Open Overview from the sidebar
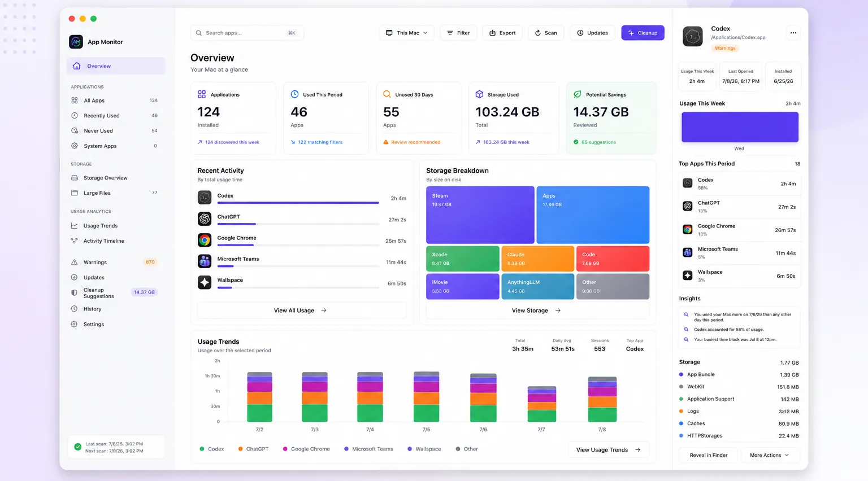This screenshot has height=481, width=868. (x=116, y=66)
